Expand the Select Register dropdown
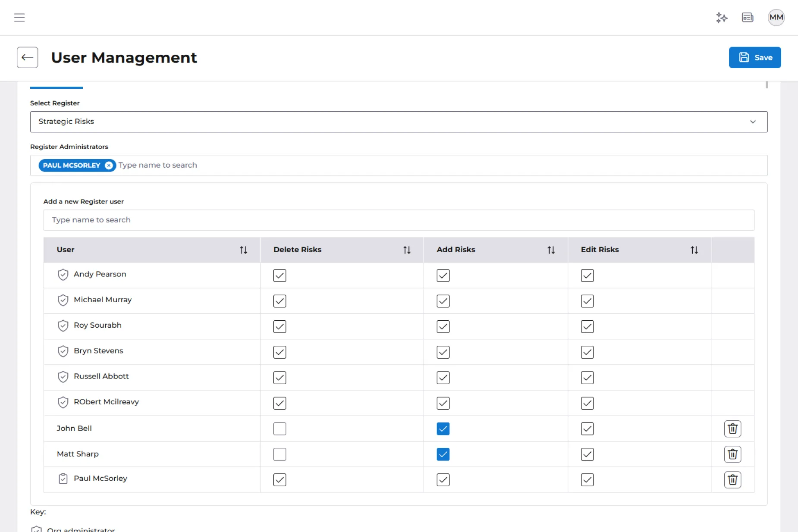The image size is (798, 532). coord(399,122)
